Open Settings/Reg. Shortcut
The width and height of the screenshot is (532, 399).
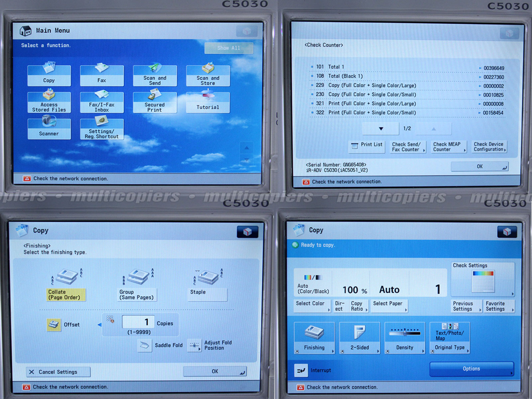click(x=102, y=129)
